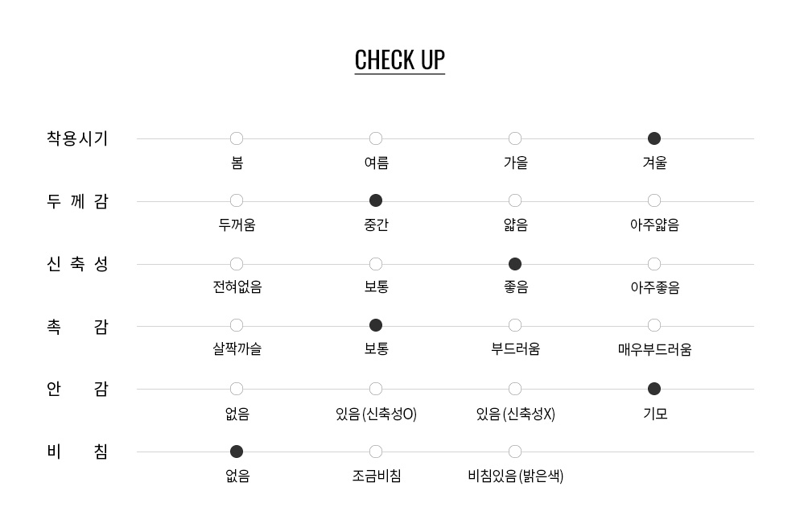
Task: Pick the 부드러움 texture radio circle
Action: 515,325
